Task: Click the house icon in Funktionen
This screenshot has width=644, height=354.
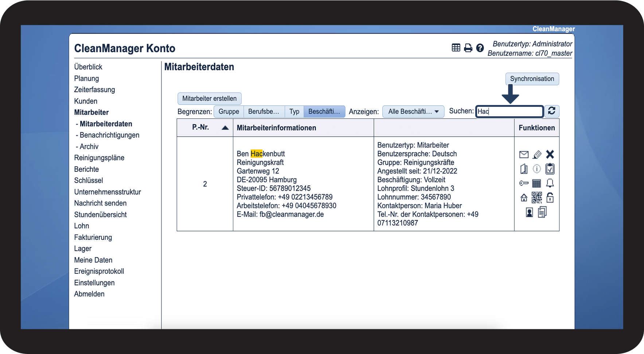Action: tap(524, 198)
